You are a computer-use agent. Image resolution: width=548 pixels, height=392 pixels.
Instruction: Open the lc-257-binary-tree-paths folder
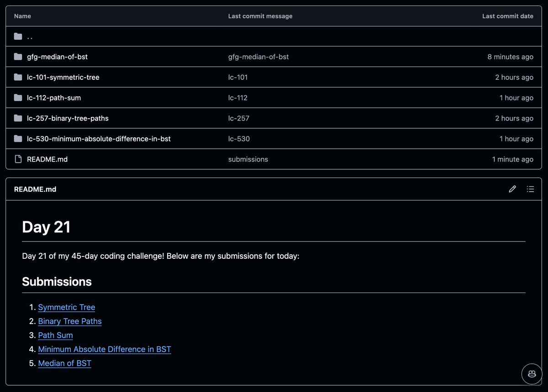click(x=68, y=119)
